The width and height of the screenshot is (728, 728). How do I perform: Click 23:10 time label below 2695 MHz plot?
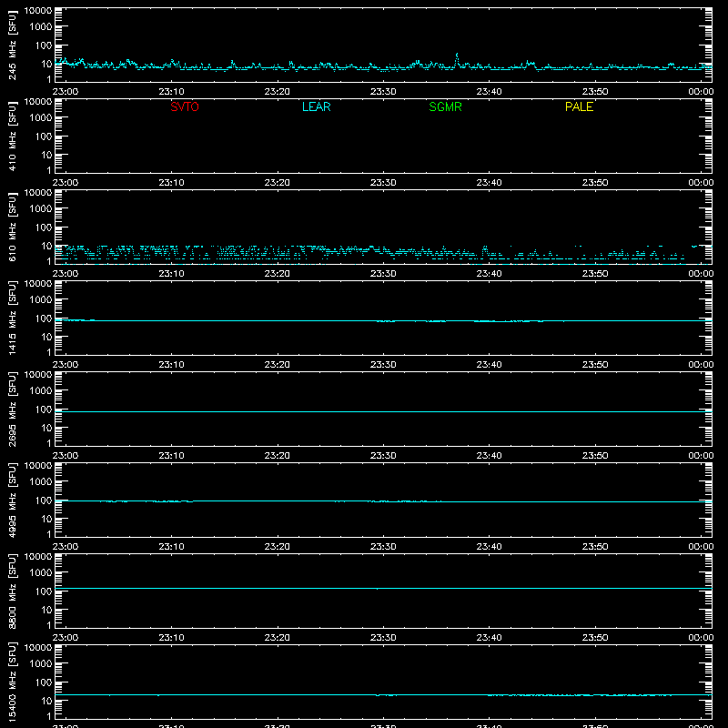click(171, 456)
